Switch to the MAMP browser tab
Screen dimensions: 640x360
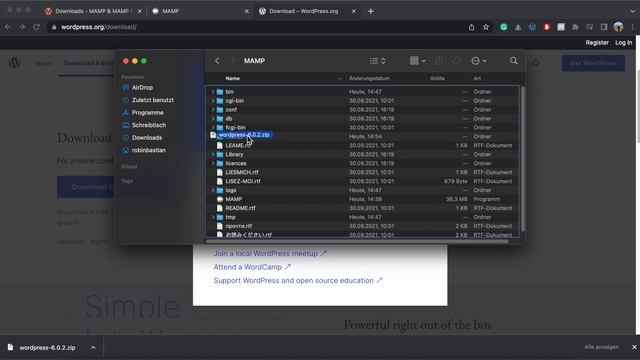[200, 11]
